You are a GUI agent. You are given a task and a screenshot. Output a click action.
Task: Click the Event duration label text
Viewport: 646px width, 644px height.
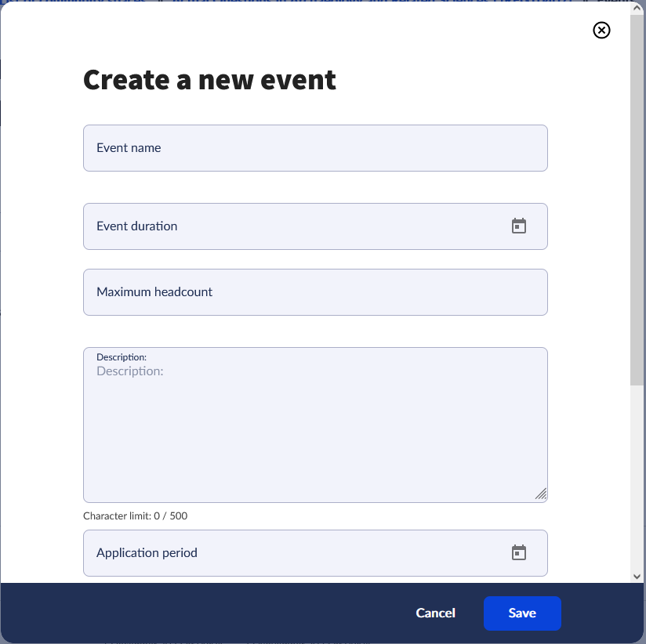pos(136,226)
